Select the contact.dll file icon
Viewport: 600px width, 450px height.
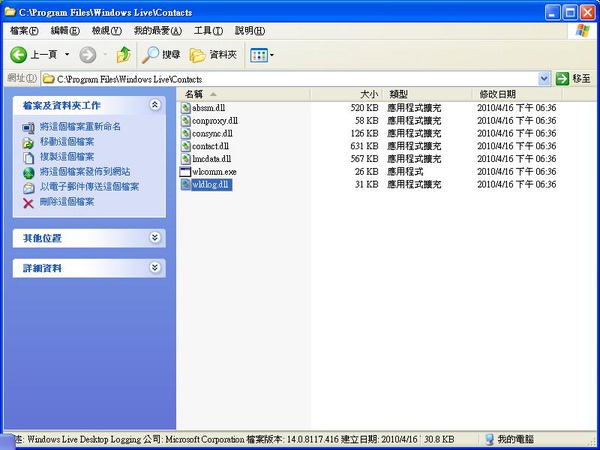pos(186,146)
